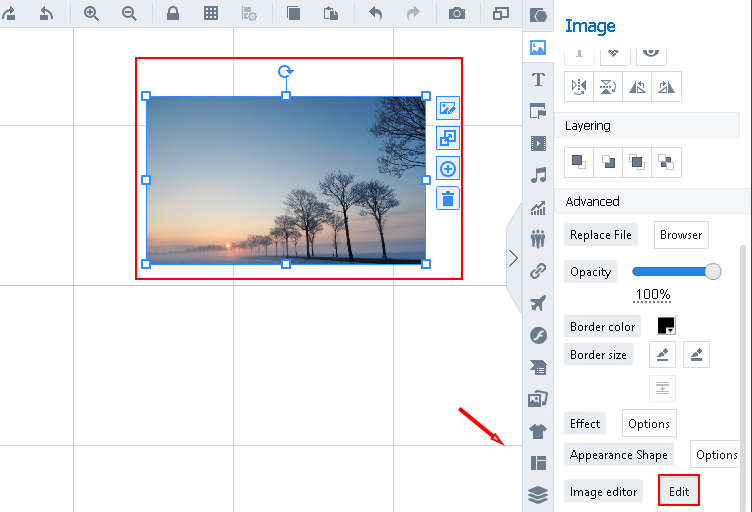Image resolution: width=752 pixels, height=512 pixels.
Task: Click the first Border size icon
Action: [662, 355]
